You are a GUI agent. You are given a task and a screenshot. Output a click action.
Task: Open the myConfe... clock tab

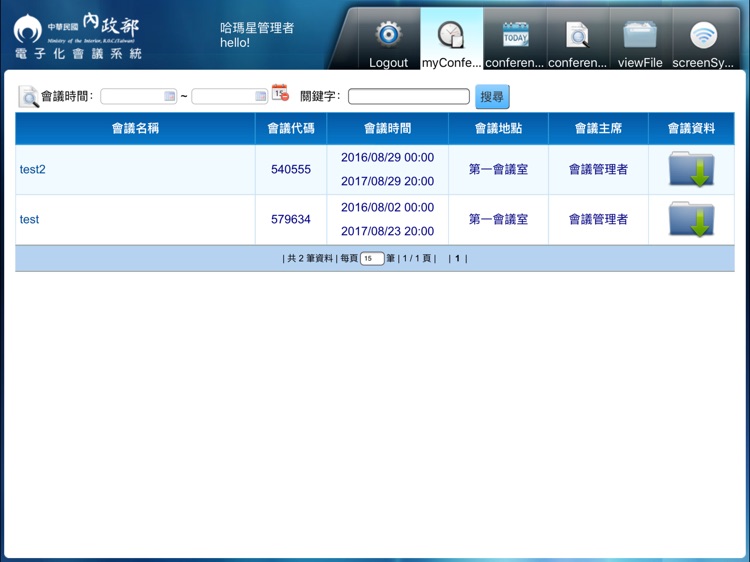451,39
